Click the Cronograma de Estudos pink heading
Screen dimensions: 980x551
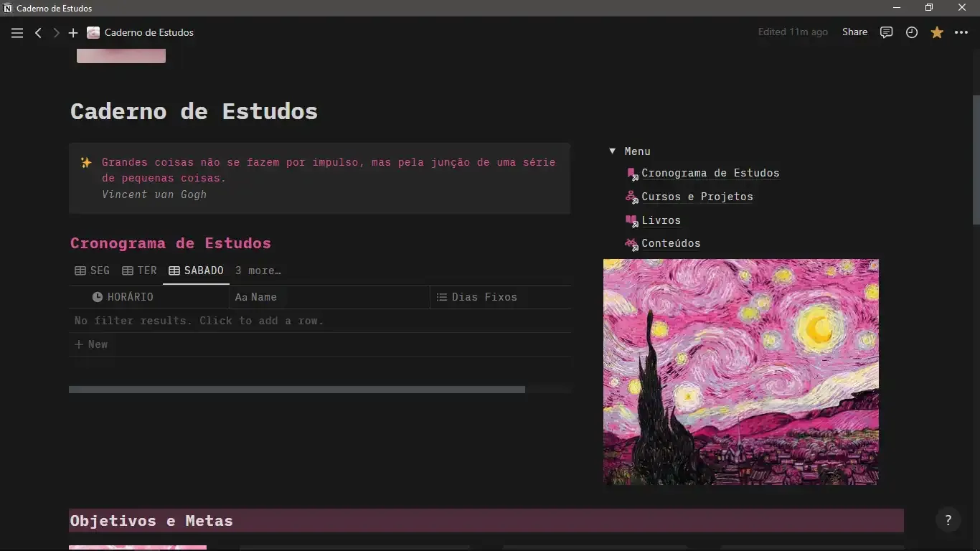pyautogui.click(x=171, y=243)
